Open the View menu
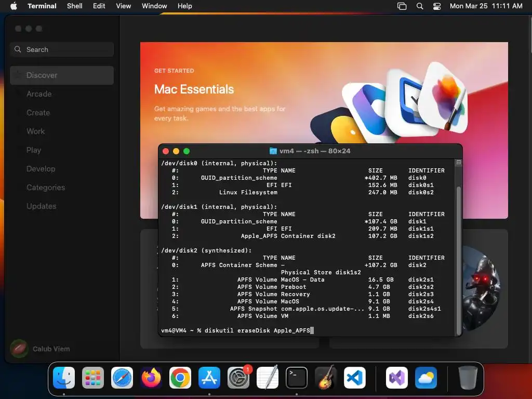 pyautogui.click(x=124, y=6)
